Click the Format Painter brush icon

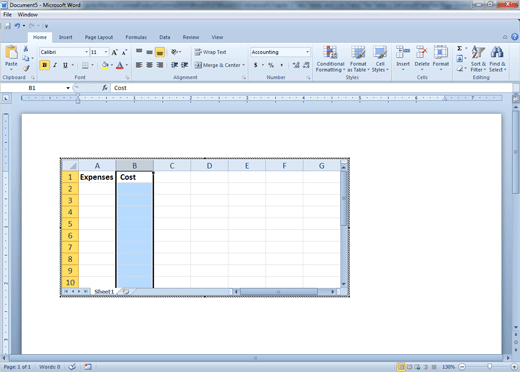[26, 68]
